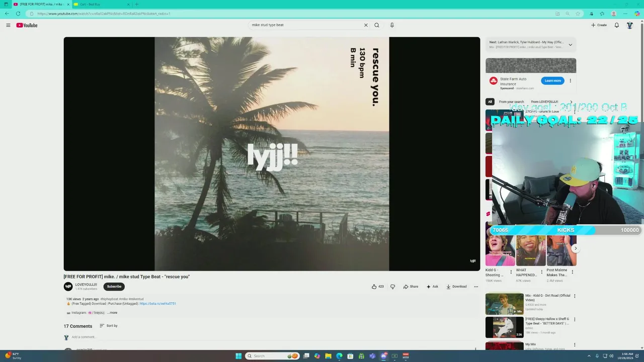Share the video
The image size is (644, 362).
point(411,287)
